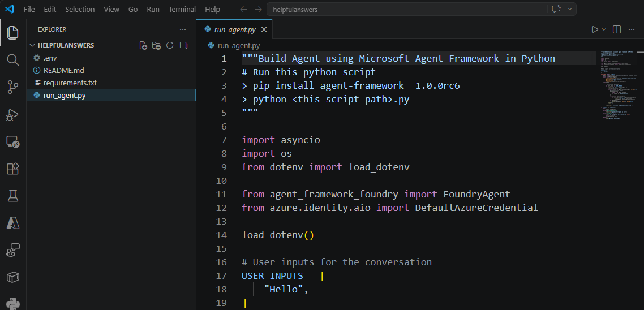
Task: Click comment '# User inputs for the conversation'
Action: (337, 262)
